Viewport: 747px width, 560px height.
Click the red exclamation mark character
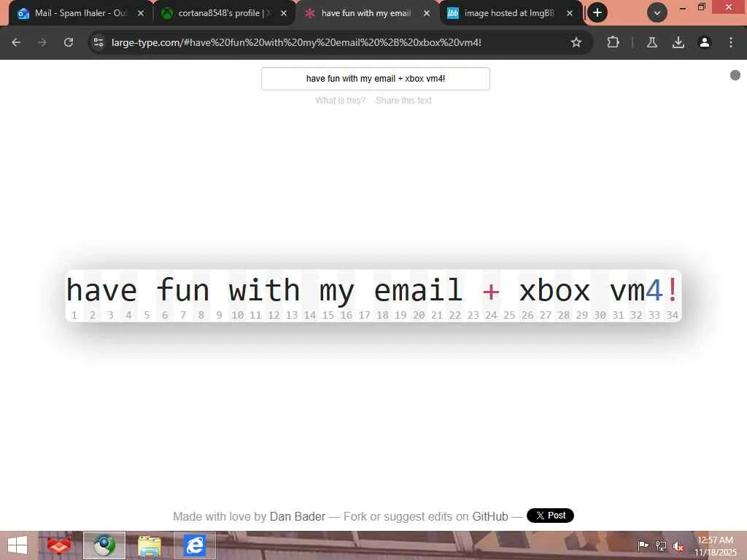(x=672, y=289)
